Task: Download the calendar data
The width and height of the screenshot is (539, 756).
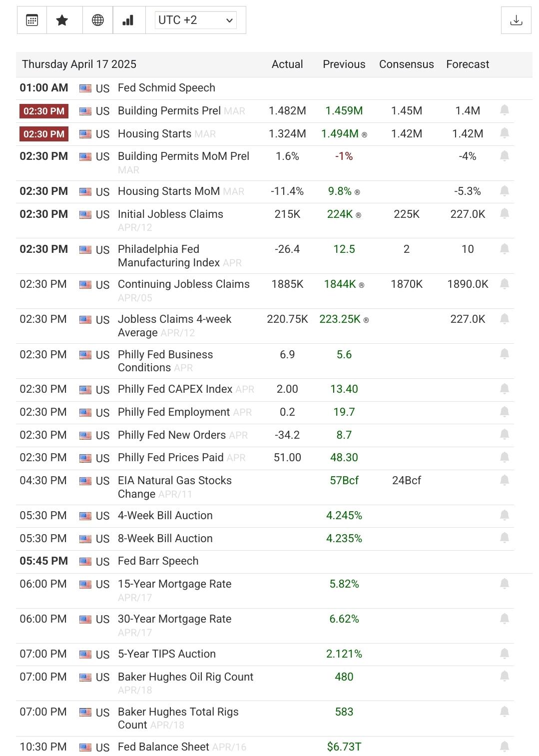Action: 516,20
